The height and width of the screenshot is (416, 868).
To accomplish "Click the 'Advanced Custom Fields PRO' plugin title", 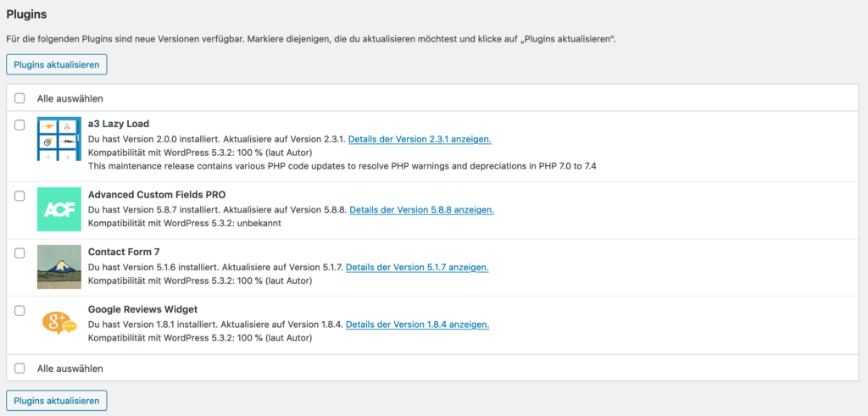I will pyautogui.click(x=157, y=195).
